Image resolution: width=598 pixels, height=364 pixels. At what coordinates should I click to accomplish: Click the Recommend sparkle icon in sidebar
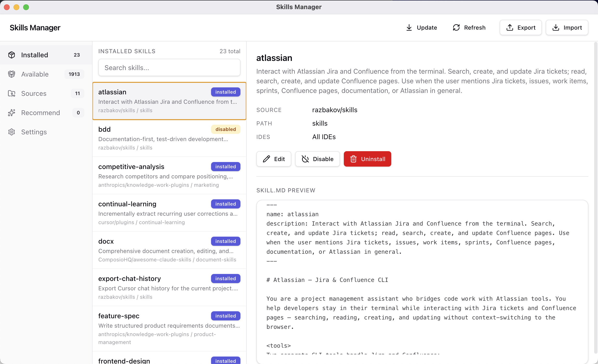pos(11,113)
